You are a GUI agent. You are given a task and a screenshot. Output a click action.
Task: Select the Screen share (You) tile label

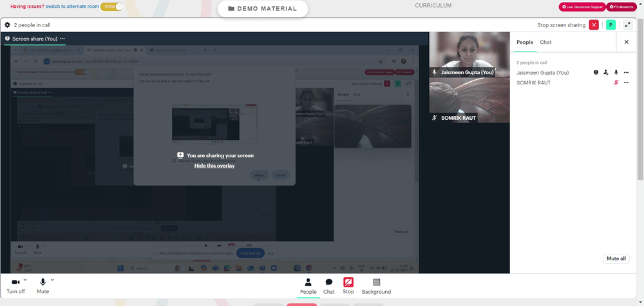click(35, 39)
